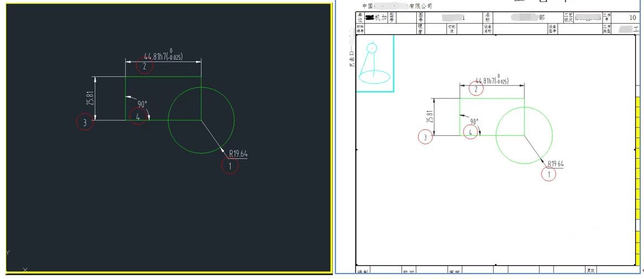Screen dimensions: 644x279
Task: Pick balloon 3 on the white drawing sheet
Action: click(x=425, y=137)
